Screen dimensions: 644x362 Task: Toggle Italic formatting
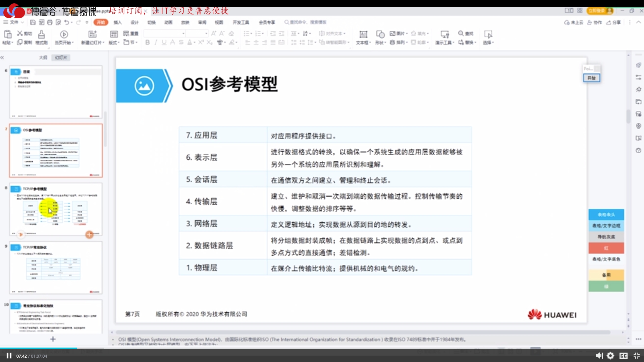156,42
